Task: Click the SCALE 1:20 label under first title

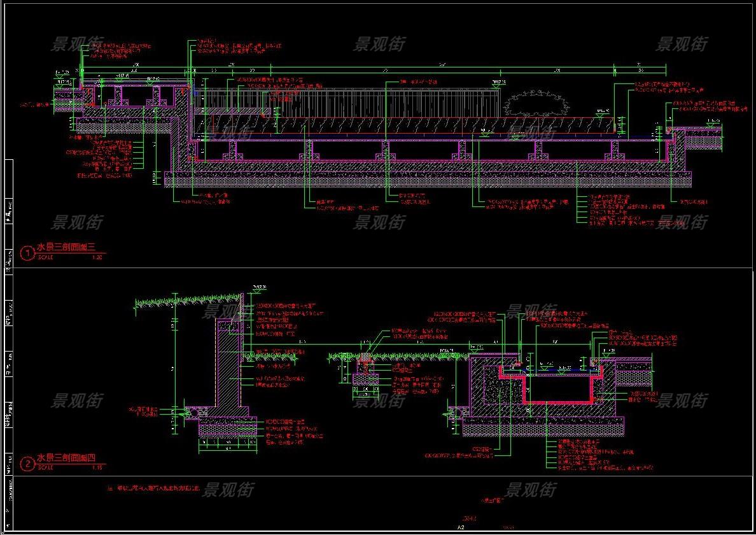Action: point(70,258)
